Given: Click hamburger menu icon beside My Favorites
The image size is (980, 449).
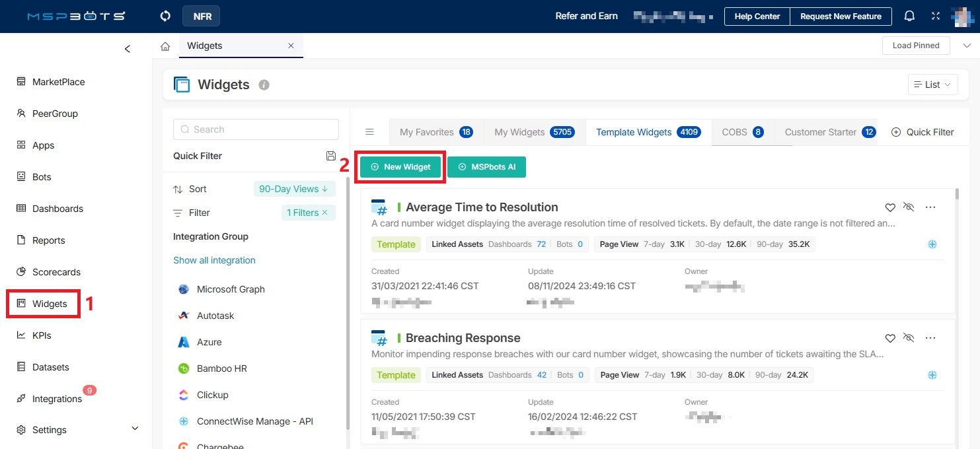Looking at the screenshot, I should [x=370, y=132].
